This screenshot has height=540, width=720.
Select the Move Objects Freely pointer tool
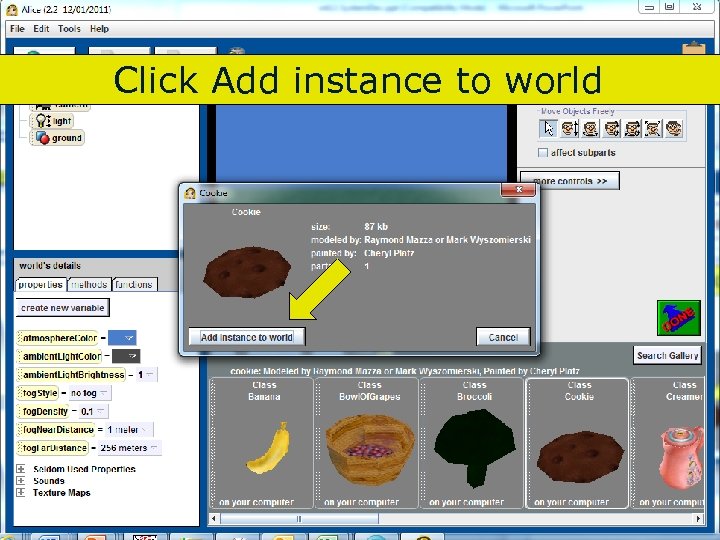pos(548,129)
